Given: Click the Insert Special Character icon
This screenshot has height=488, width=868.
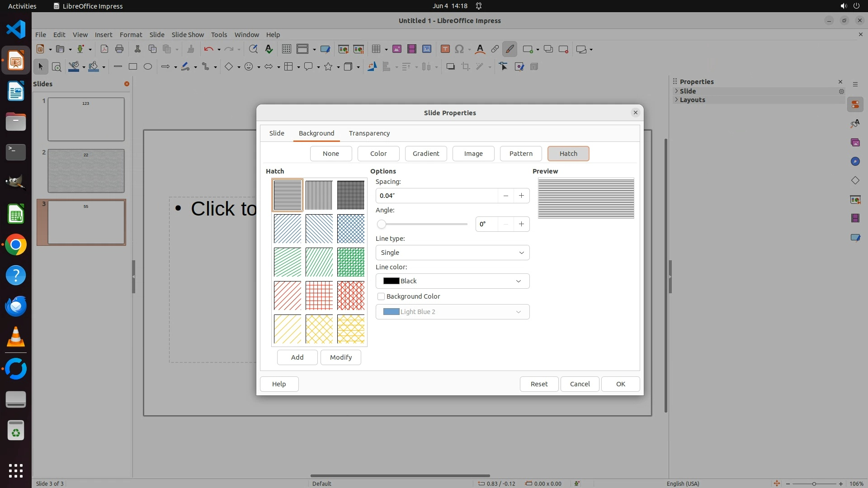Looking at the screenshot, I should (x=459, y=49).
